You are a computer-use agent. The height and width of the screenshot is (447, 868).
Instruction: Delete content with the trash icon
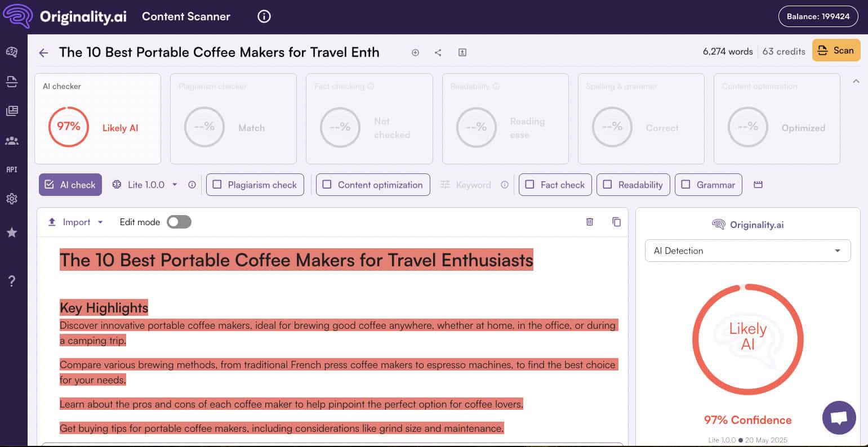click(x=590, y=222)
